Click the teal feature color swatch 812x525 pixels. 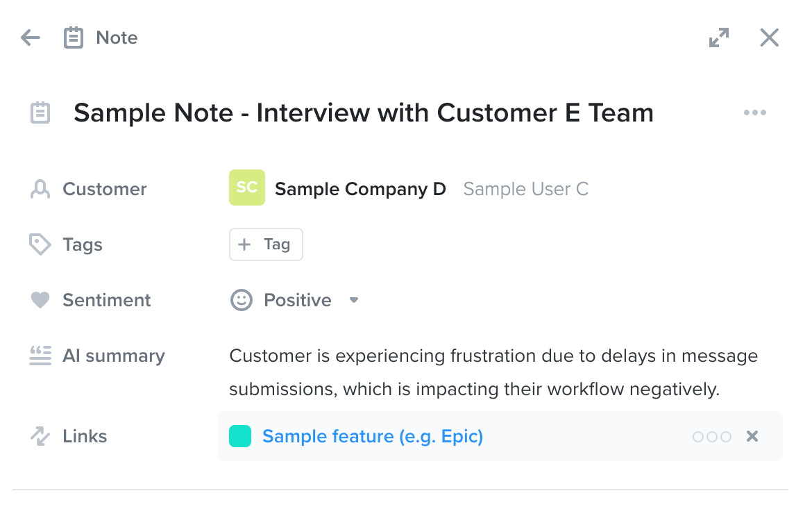[x=240, y=436]
